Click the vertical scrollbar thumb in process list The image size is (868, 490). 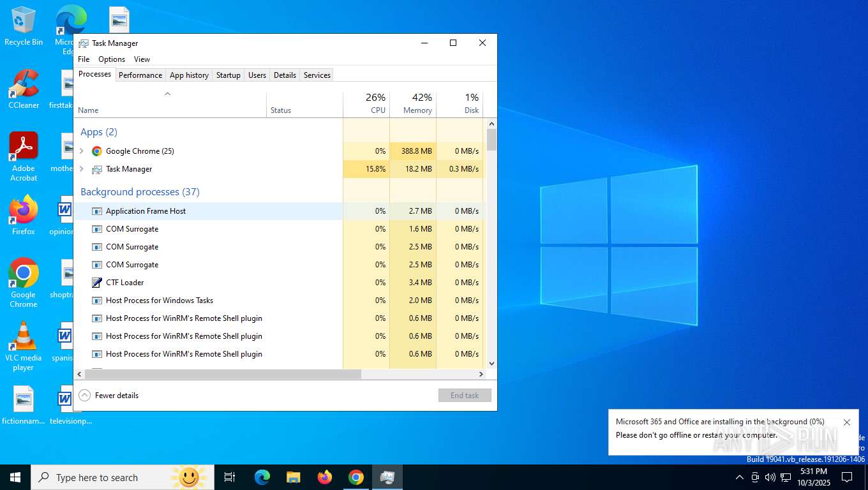click(x=491, y=140)
